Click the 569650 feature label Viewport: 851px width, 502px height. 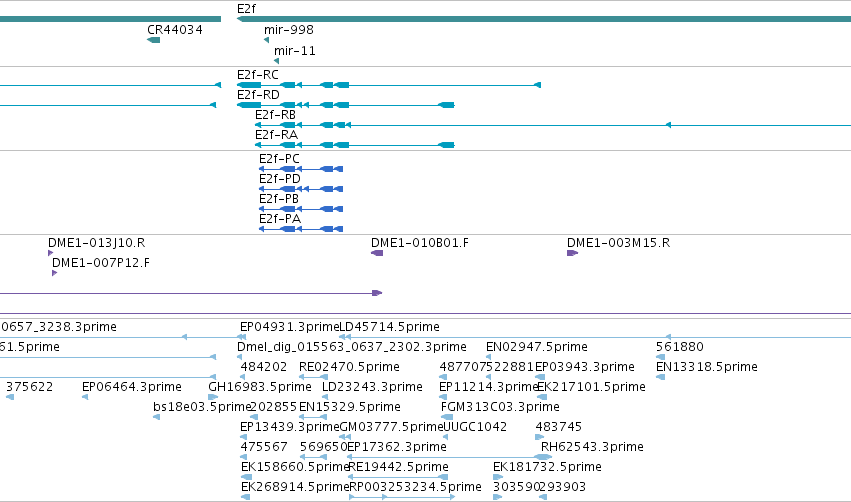pyautogui.click(x=323, y=448)
